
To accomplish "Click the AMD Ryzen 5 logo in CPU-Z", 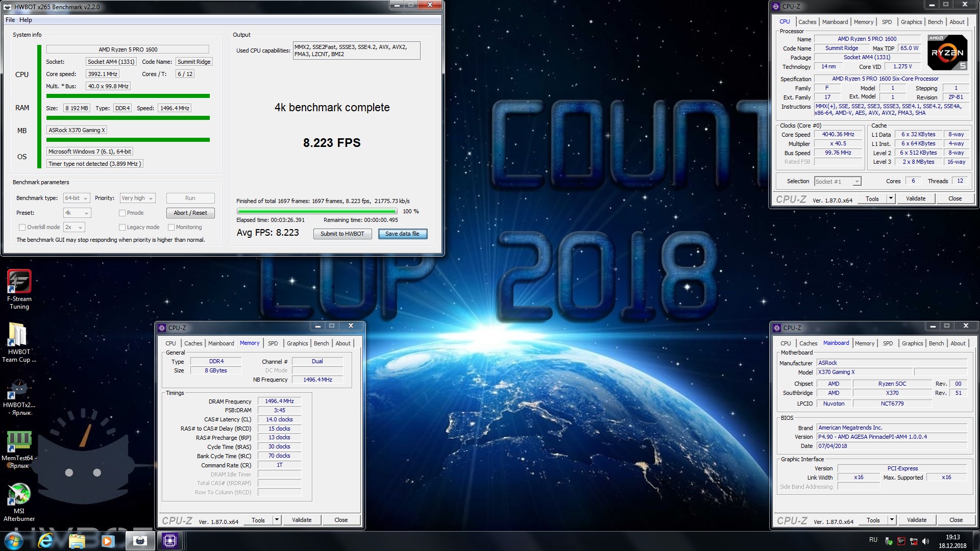I will (947, 53).
